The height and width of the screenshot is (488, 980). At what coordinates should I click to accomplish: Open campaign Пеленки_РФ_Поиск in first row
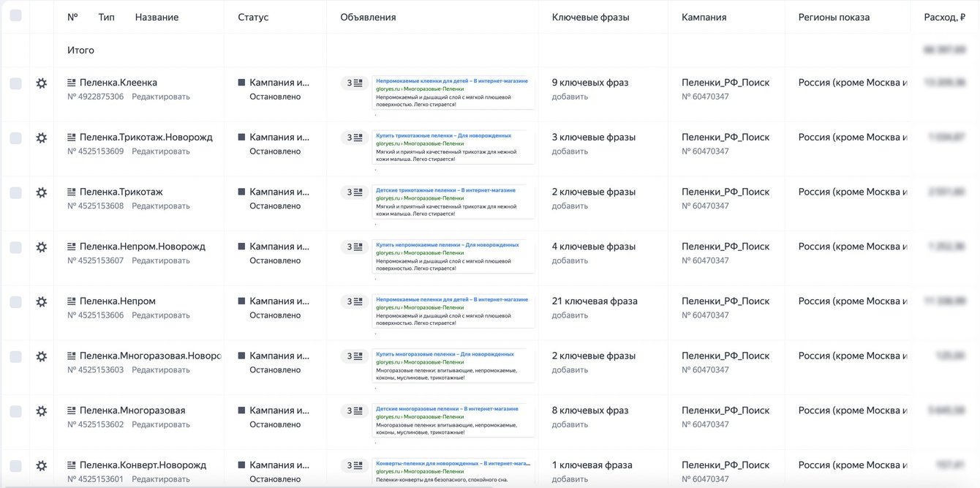(x=725, y=83)
